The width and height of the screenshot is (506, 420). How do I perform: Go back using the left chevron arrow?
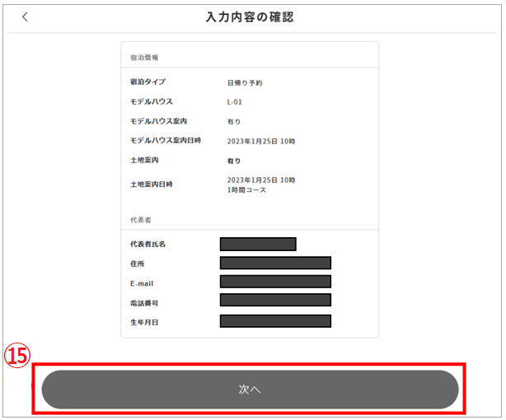pos(26,16)
